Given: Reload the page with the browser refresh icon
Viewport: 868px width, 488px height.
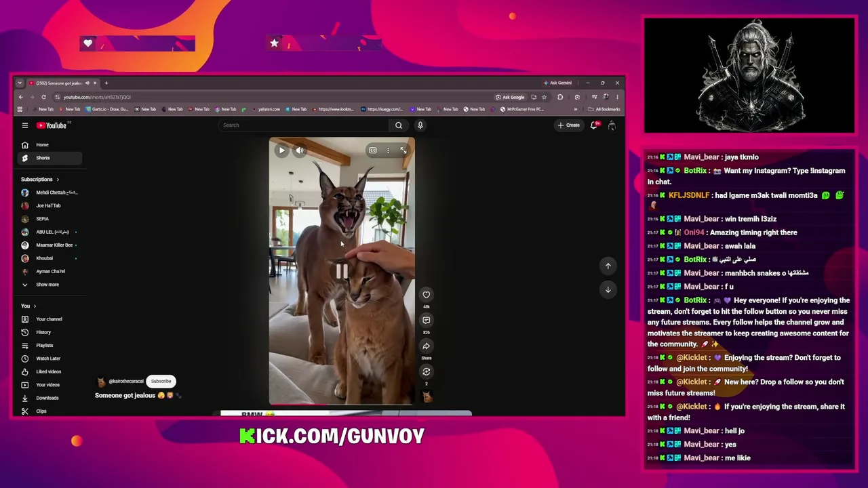Looking at the screenshot, I should tap(43, 97).
